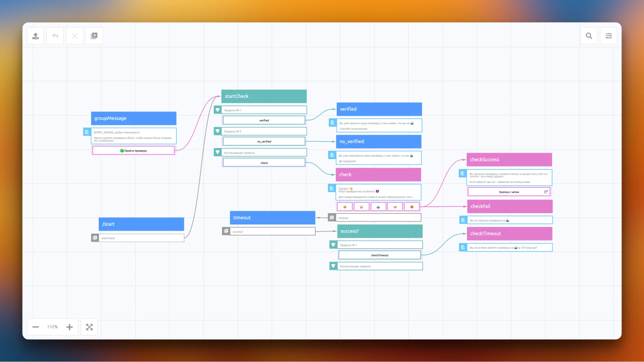Click the text icon beside groupMessage message
Image resolution: width=644 pixels, height=362 pixels.
[87, 132]
